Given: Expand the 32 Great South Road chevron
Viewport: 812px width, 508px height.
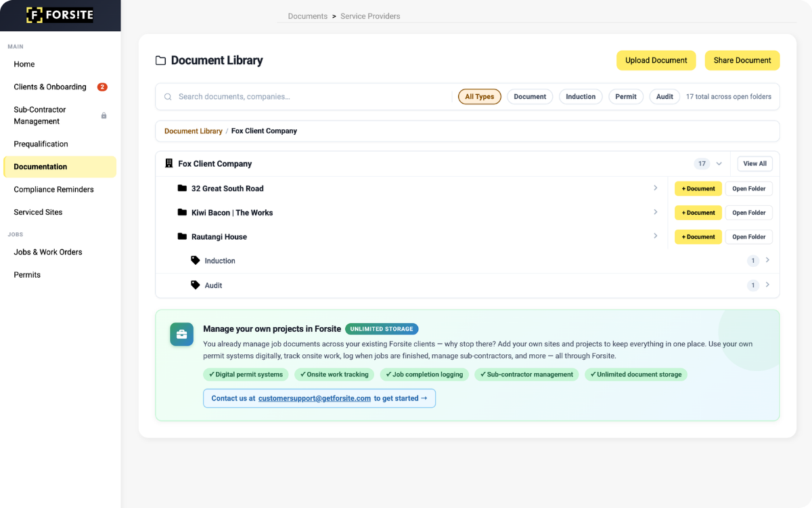Looking at the screenshot, I should click(x=655, y=188).
